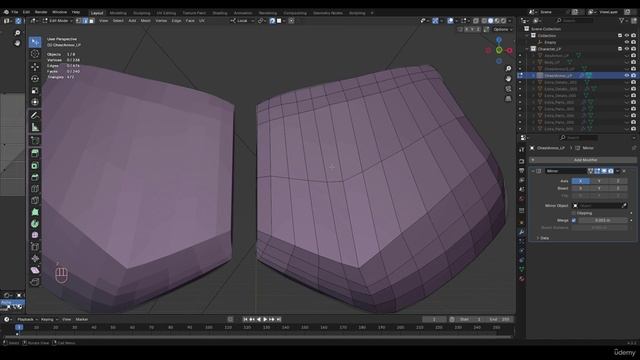Open the Local transform orientation dropdown

[242, 20]
